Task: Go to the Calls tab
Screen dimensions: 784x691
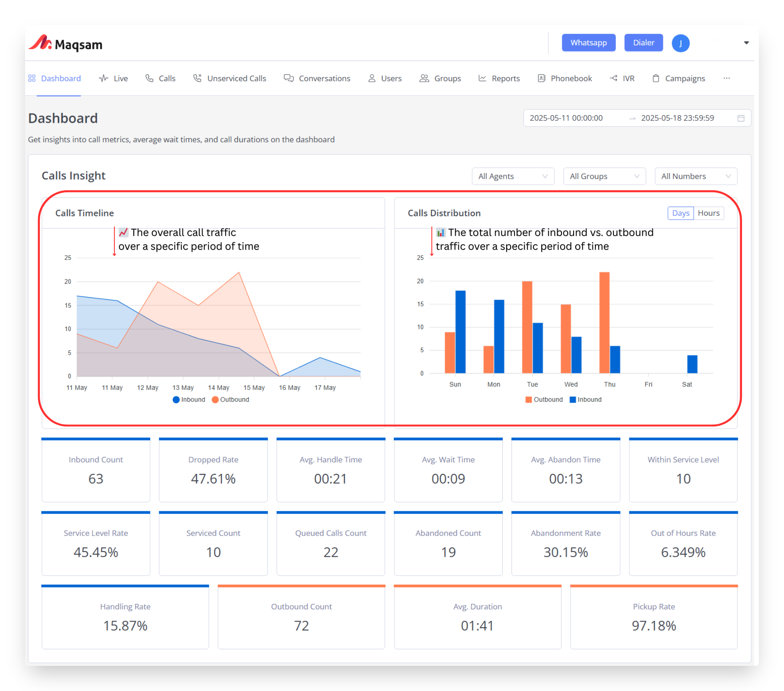Action: [x=160, y=78]
